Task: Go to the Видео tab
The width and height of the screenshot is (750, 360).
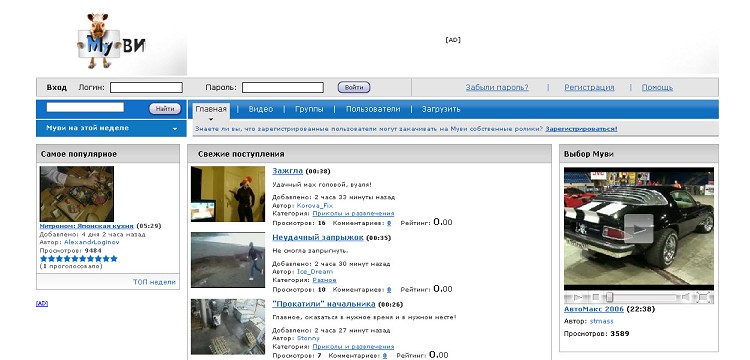Action: (261, 109)
